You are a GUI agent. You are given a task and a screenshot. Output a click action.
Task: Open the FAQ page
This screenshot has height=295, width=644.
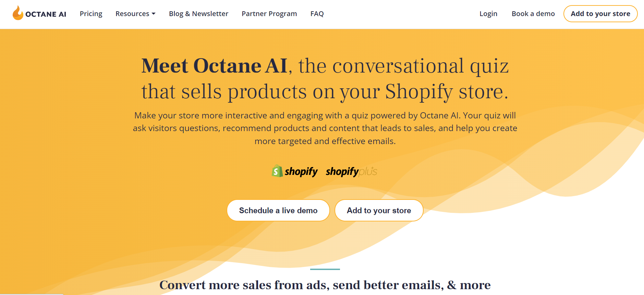317,14
